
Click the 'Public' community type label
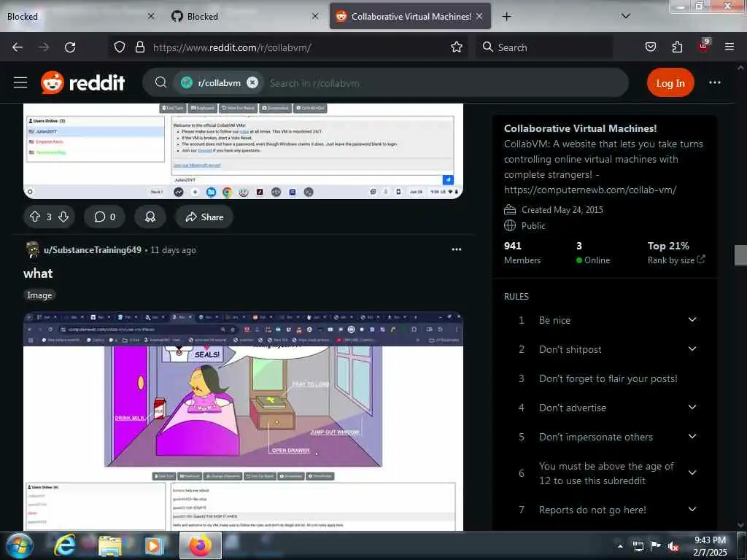coord(533,226)
